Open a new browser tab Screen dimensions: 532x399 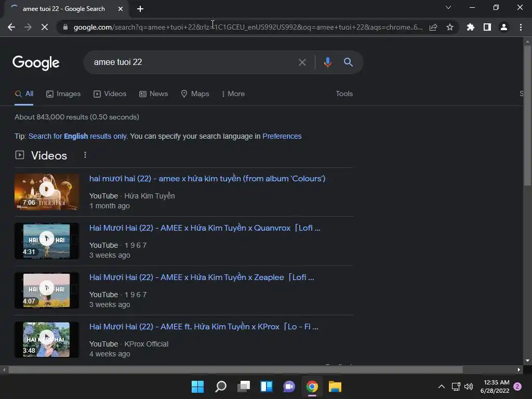[x=140, y=9]
